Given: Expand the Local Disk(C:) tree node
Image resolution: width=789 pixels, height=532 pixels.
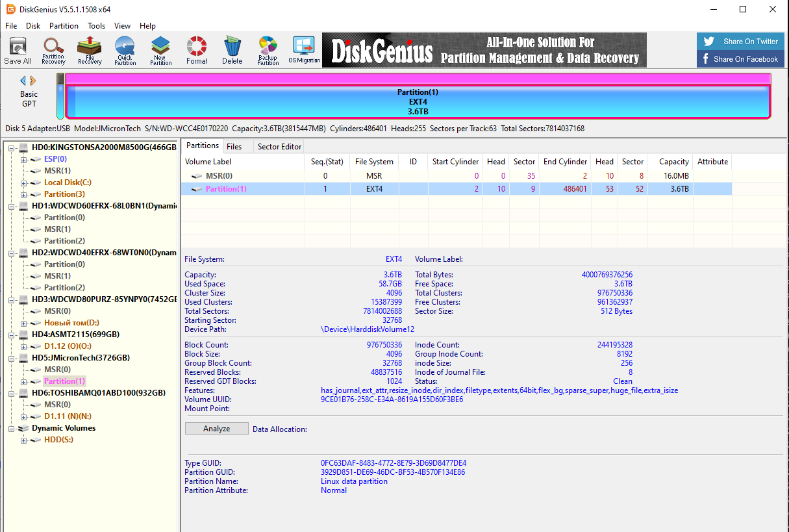Looking at the screenshot, I should pos(24,183).
